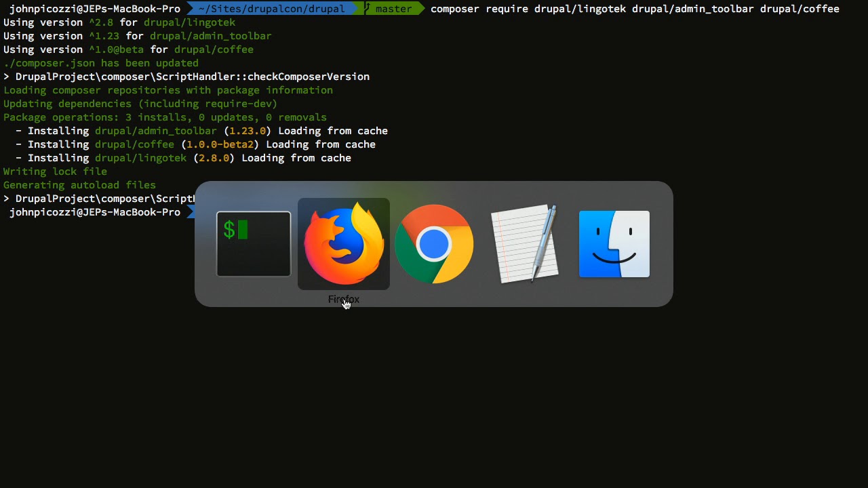Select the Terminal icon in app switcher
The width and height of the screenshot is (868, 488).
coord(254,244)
